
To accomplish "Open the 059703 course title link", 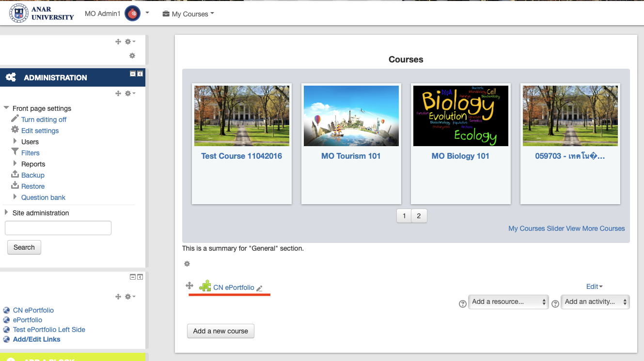I will click(x=570, y=156).
